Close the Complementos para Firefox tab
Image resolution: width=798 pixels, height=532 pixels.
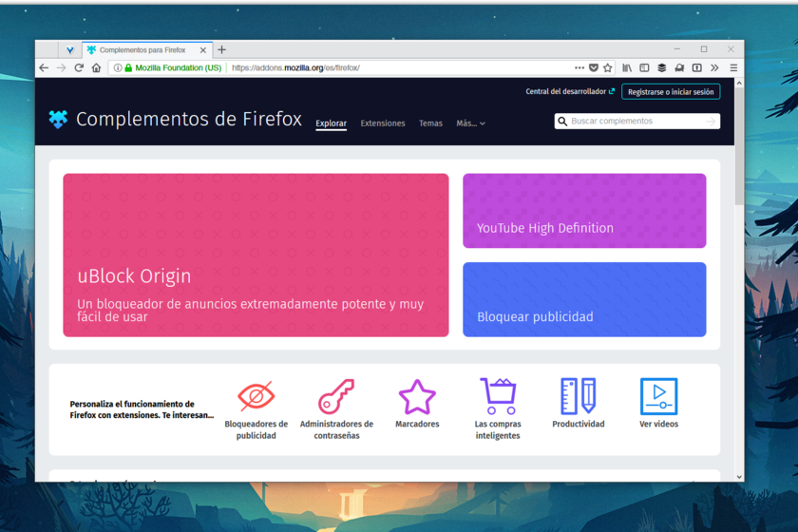203,50
